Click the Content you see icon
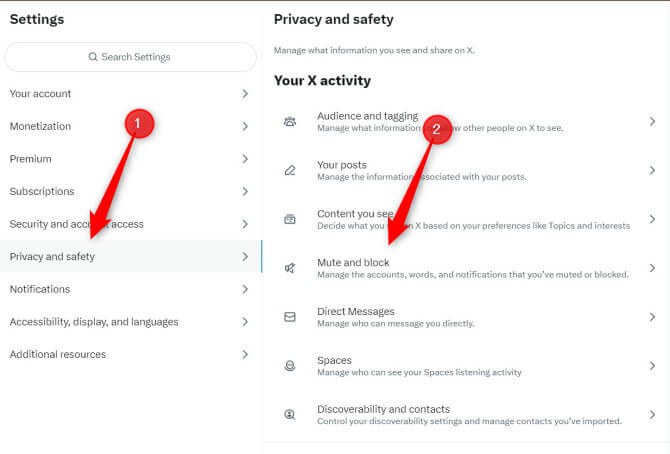This screenshot has width=670, height=454. pos(290,219)
